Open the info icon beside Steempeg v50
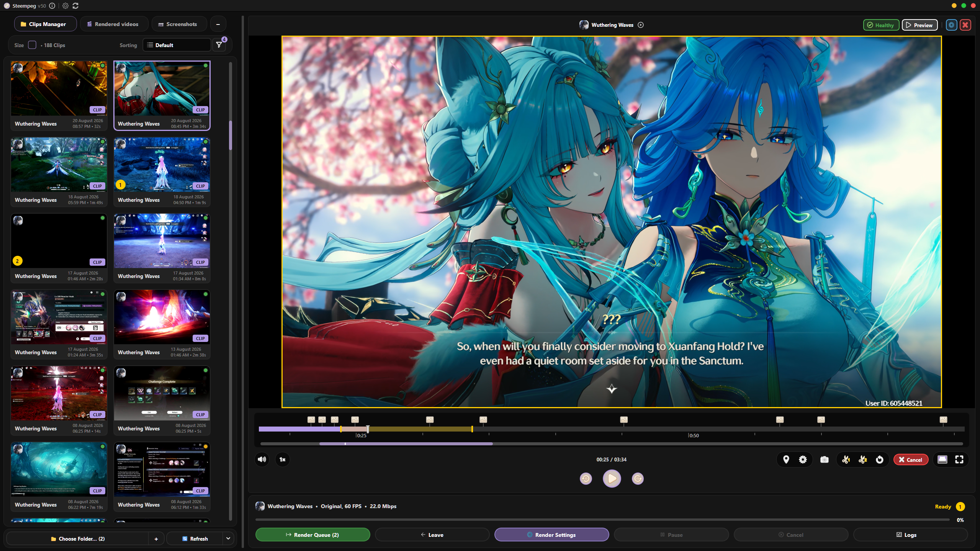Screen dimensions: 980x551 pos(52,6)
